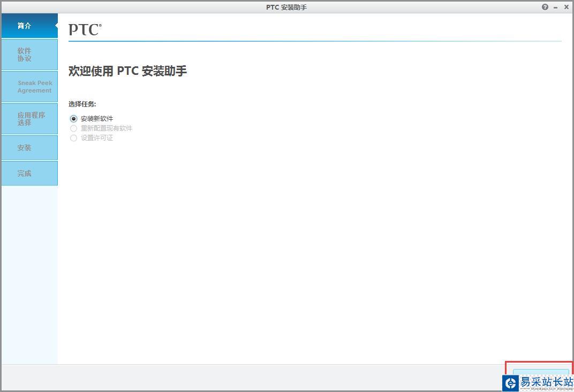Screen dimensions: 574x392
Task: Go to the 软件协议 step
Action: click(29, 55)
